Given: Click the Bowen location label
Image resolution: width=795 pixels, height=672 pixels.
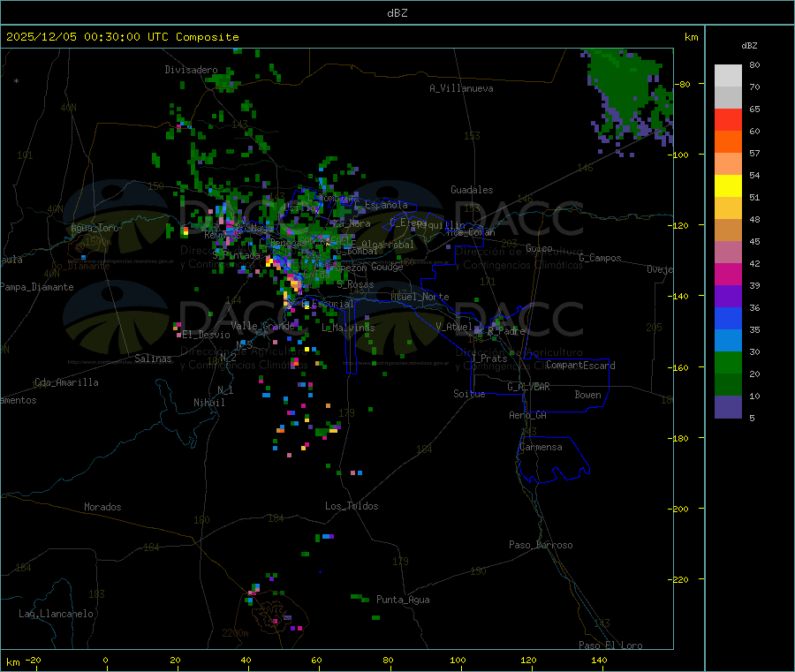Looking at the screenshot, I should coord(587,395).
